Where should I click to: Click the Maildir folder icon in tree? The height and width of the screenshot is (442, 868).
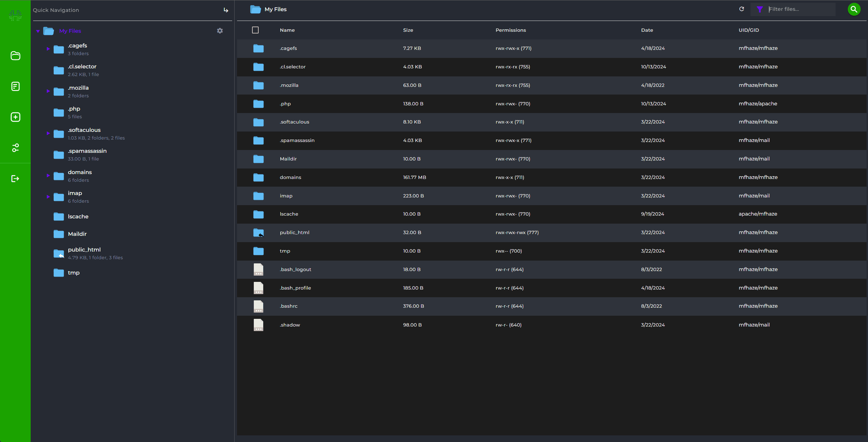[x=59, y=234]
